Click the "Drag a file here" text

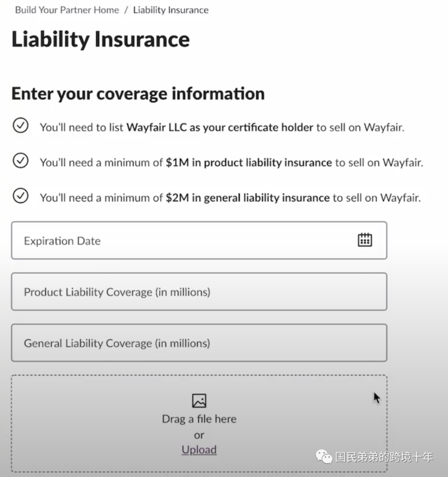pos(199,419)
